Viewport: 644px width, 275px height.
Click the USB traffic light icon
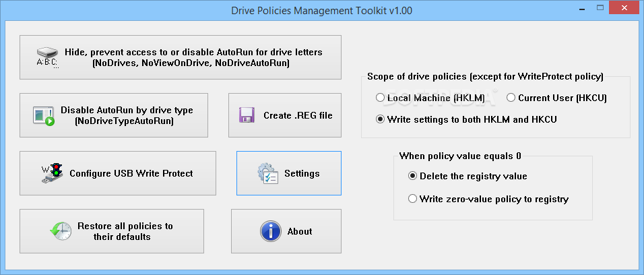[x=51, y=174]
